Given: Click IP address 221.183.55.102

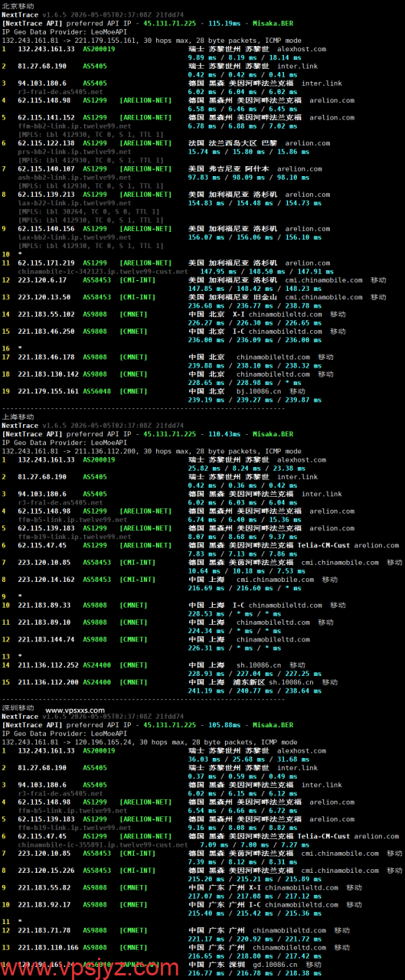Looking at the screenshot, I should point(46,314).
